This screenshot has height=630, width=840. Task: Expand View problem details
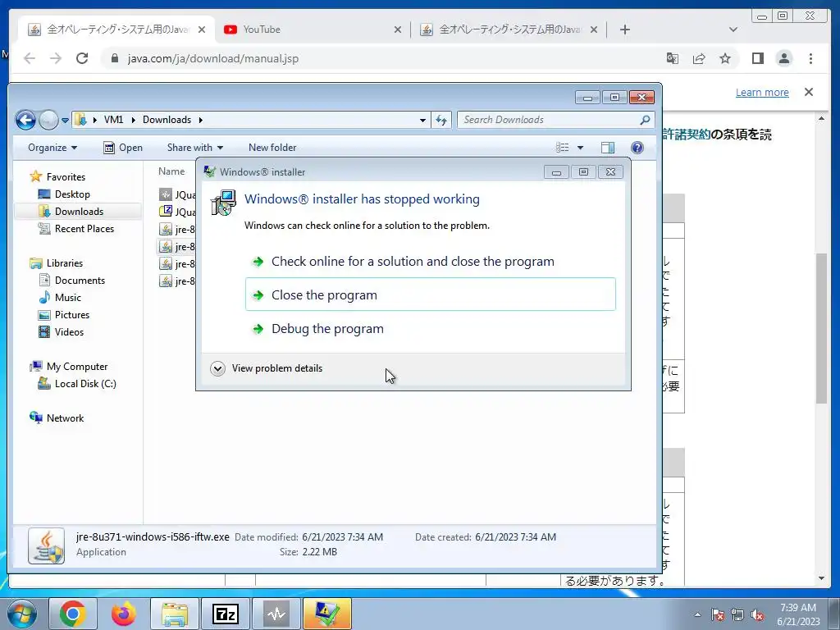point(267,368)
